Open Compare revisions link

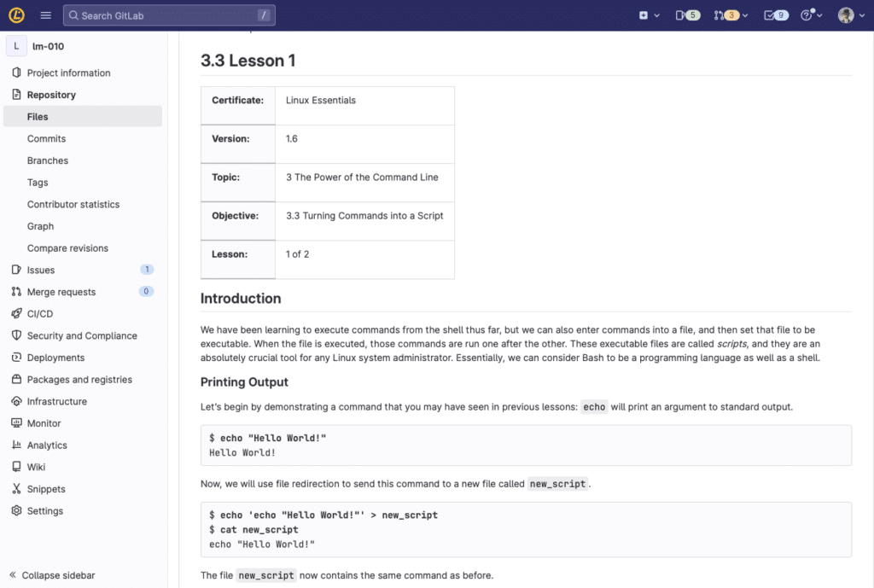(67, 248)
